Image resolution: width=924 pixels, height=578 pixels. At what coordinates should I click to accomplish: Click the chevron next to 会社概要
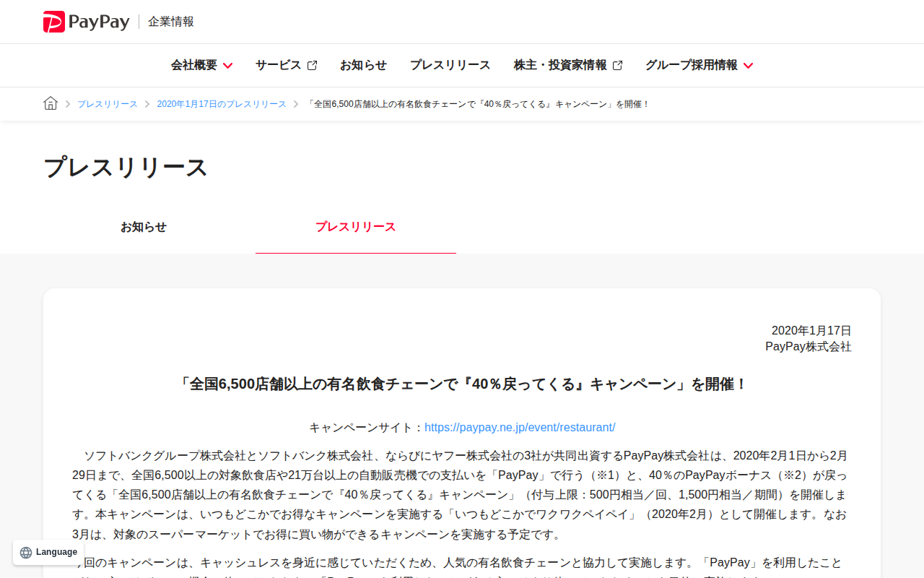tap(227, 66)
